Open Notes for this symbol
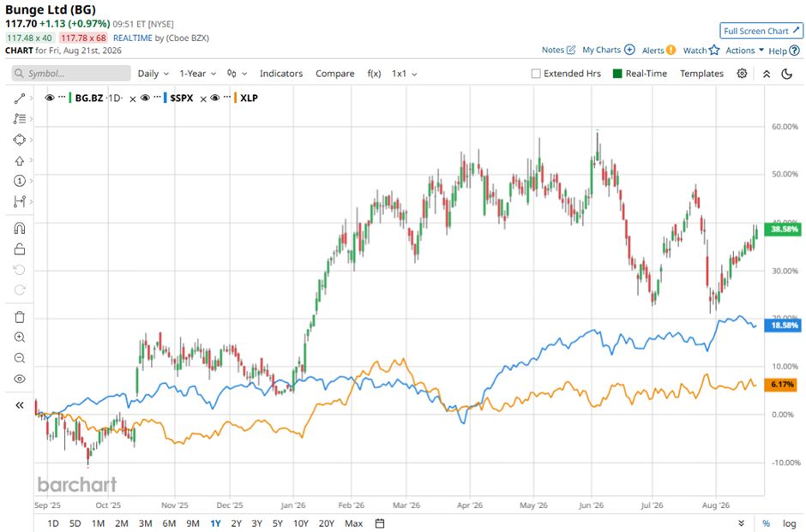Image resolution: width=806 pixels, height=532 pixels. coord(558,50)
